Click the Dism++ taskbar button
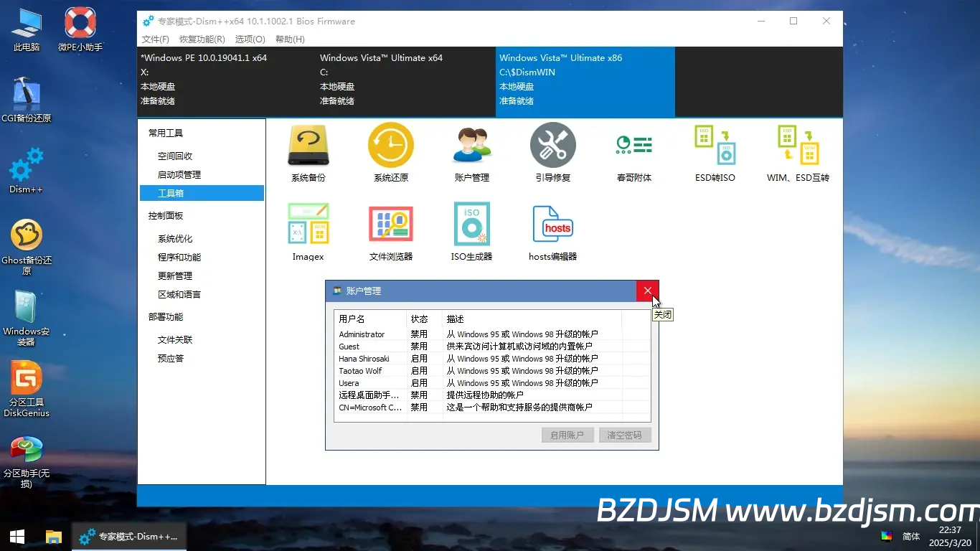This screenshot has width=980, height=551. (x=129, y=537)
